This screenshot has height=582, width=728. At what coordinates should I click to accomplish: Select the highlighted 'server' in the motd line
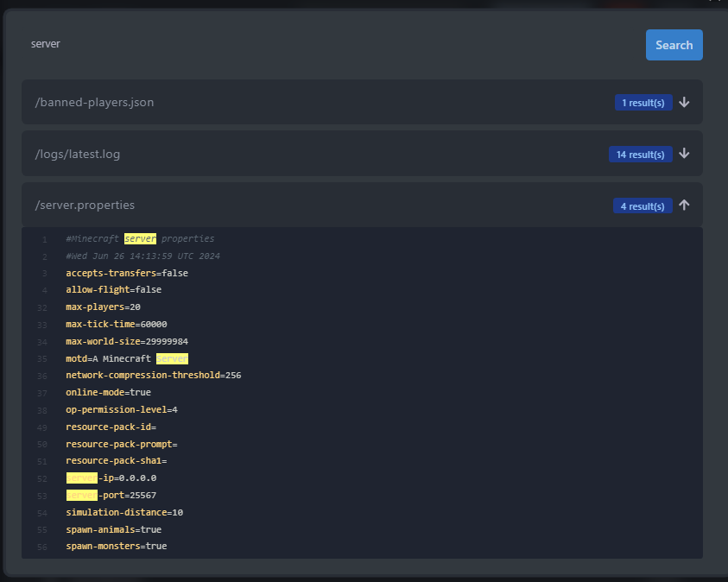tap(172, 357)
